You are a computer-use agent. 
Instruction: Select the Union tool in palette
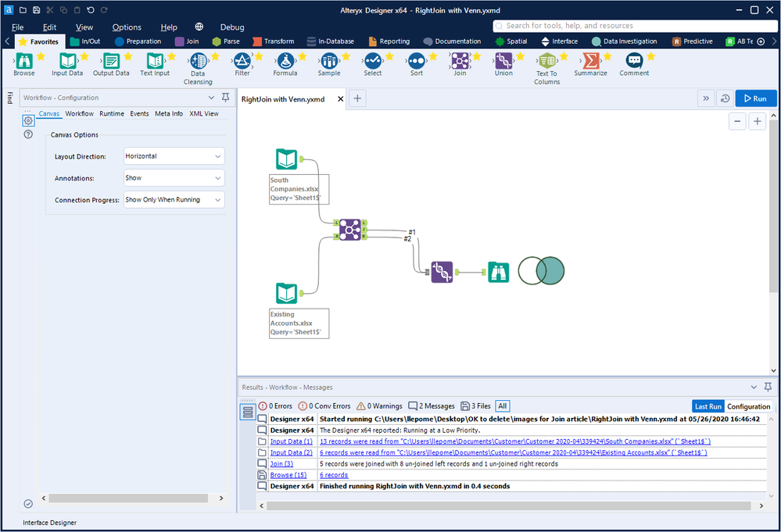(503, 61)
